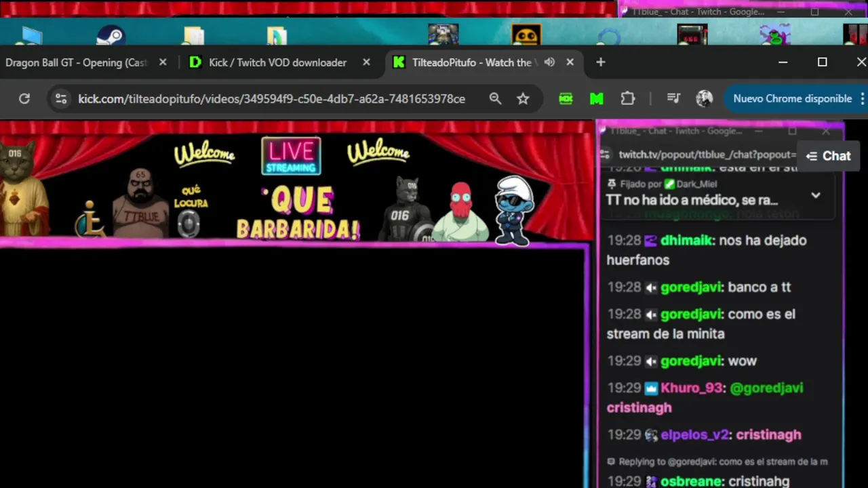This screenshot has height=488, width=868.
Task: Maximize the Chrome window showing Kick
Action: point(822,62)
